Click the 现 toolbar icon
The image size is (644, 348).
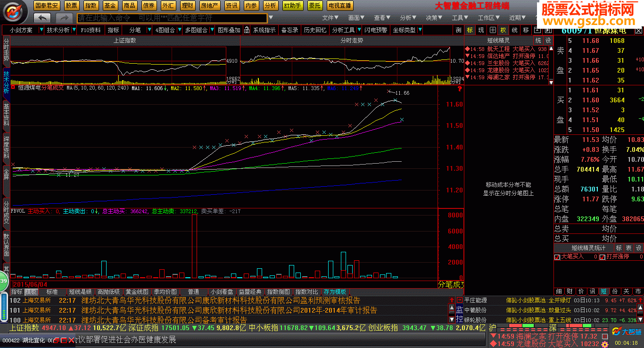[x=481, y=30]
